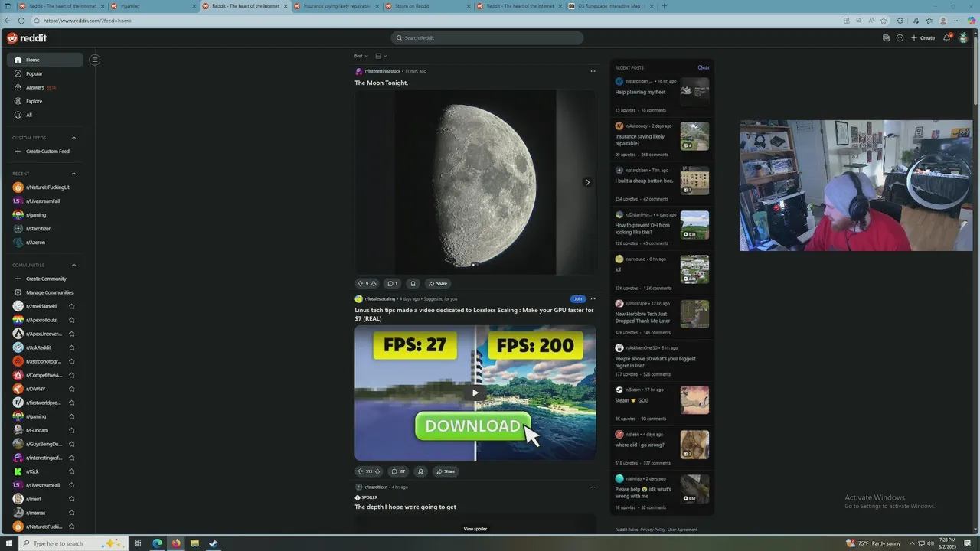Favorite r/2meirl4meirl with its star
Screen dimensions: 980x551
[71, 306]
